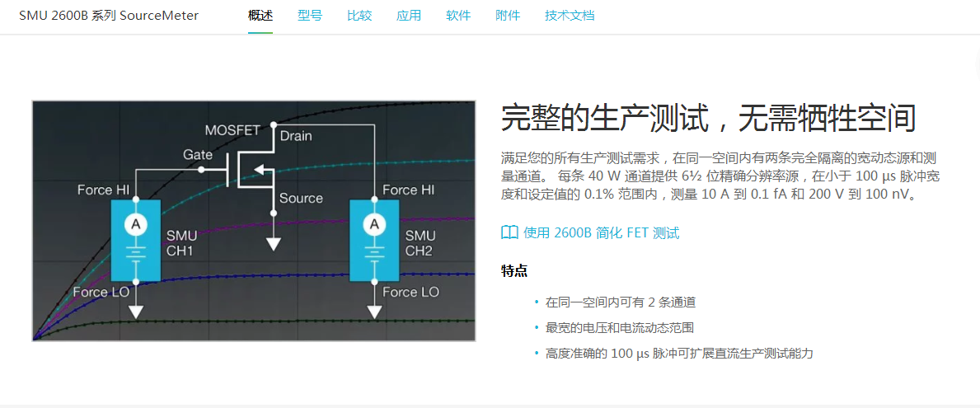This screenshot has width=980, height=408.
Task: Click the book icon beside FET test link
Action: click(509, 233)
